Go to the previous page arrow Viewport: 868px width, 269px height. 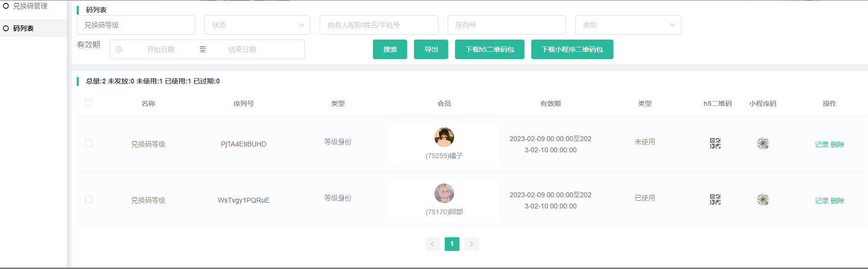432,244
